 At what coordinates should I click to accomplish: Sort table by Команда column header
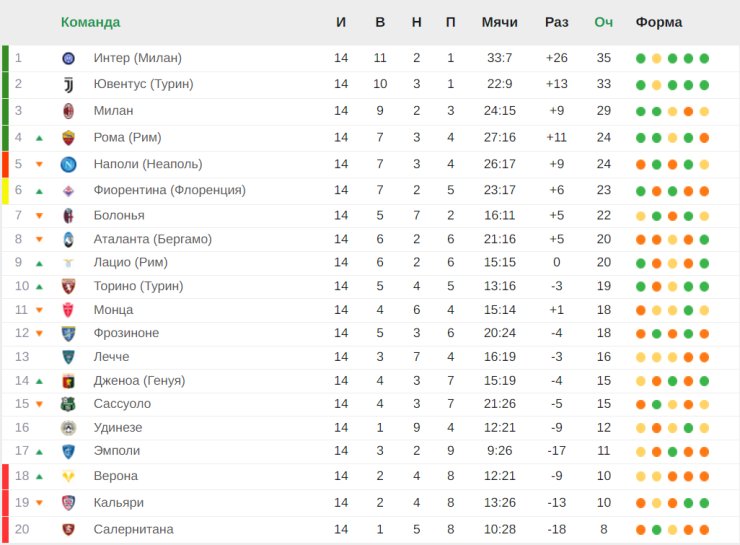coord(90,22)
